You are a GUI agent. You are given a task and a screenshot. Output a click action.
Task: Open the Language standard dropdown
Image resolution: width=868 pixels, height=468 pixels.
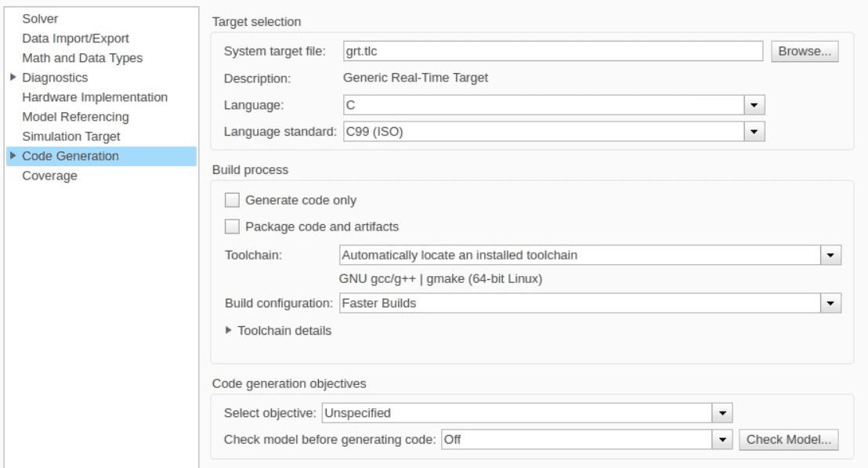(753, 132)
